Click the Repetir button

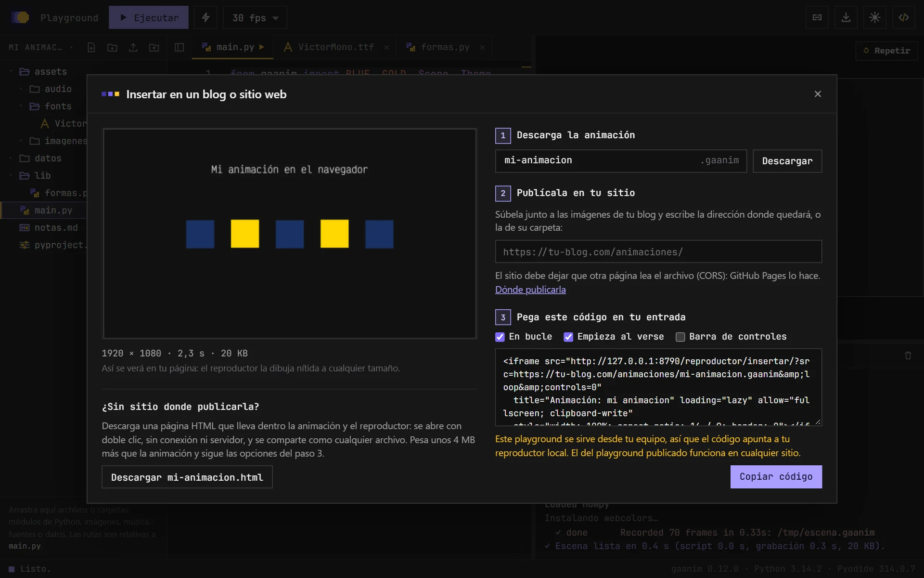(886, 51)
